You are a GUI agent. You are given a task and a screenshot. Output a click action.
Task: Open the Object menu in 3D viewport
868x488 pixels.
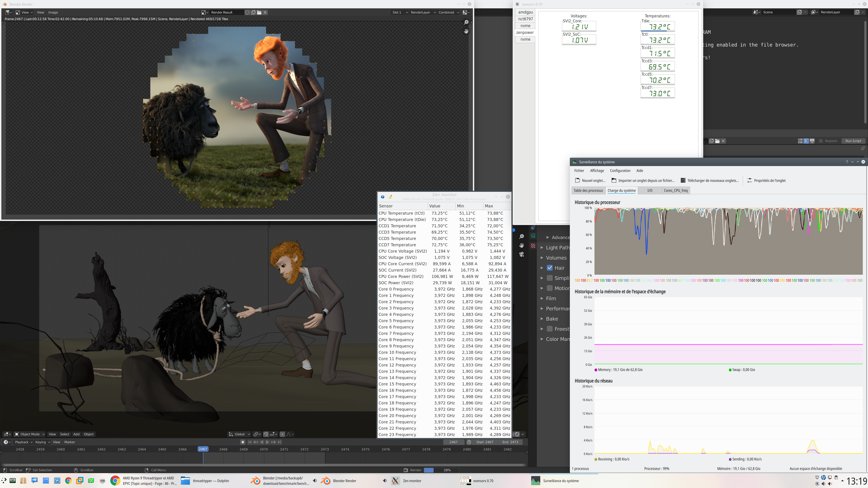click(89, 434)
